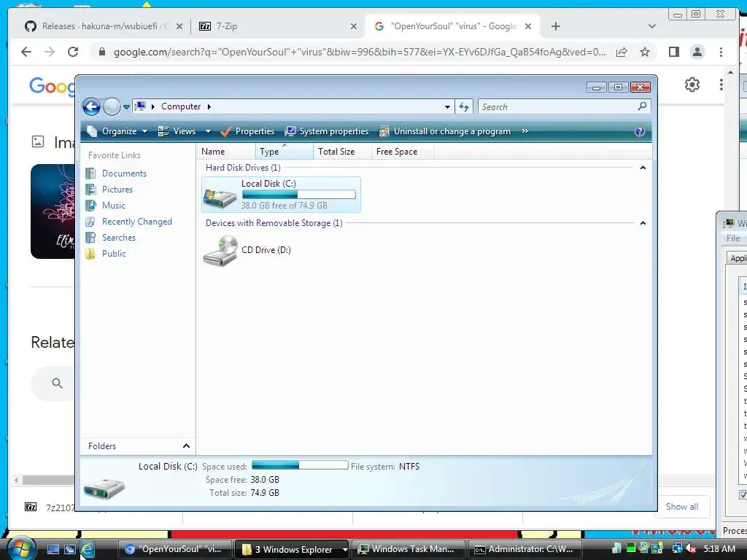Sort by the Name column header
The image size is (747, 560).
click(226, 152)
